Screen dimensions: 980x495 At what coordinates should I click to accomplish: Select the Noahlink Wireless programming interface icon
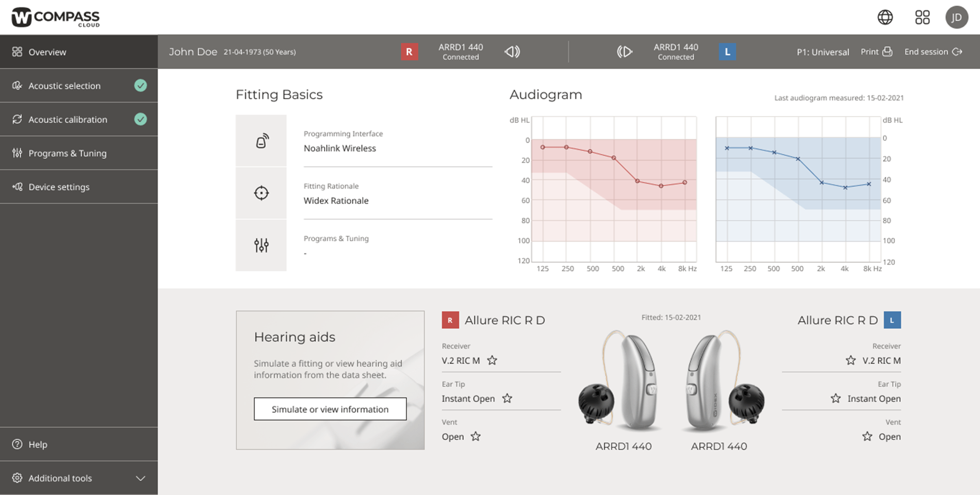[x=261, y=140]
